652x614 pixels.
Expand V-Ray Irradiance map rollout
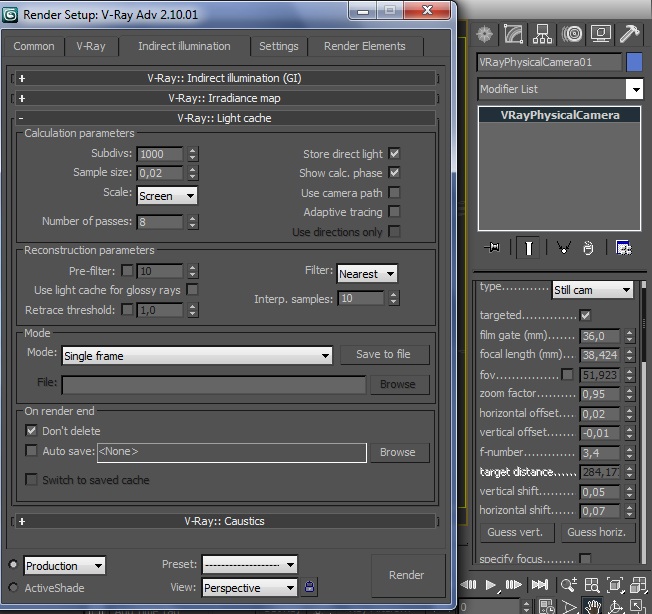(225, 98)
